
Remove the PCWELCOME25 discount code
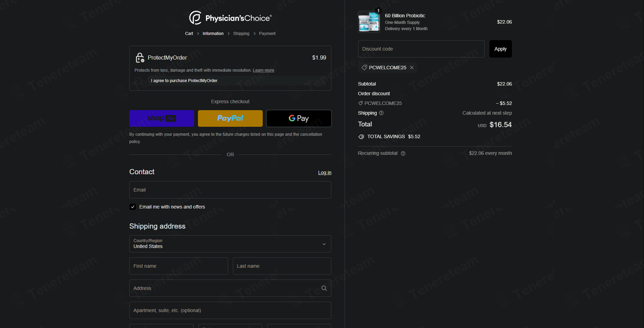click(x=412, y=68)
